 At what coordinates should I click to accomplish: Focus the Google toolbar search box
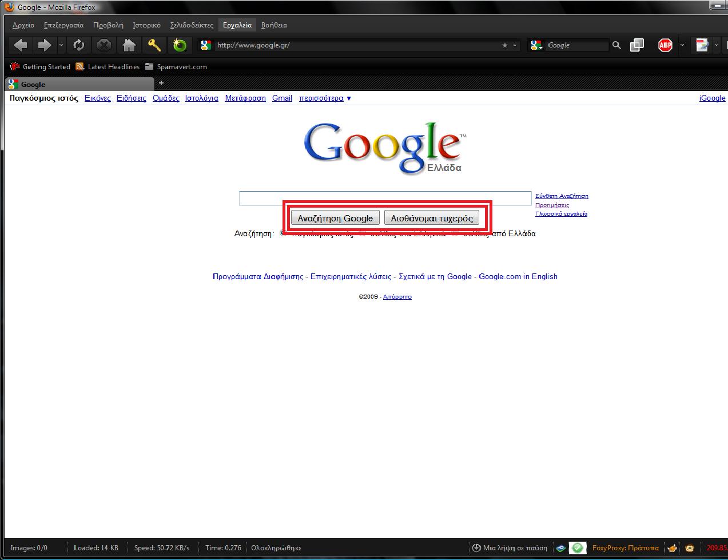pos(576,45)
